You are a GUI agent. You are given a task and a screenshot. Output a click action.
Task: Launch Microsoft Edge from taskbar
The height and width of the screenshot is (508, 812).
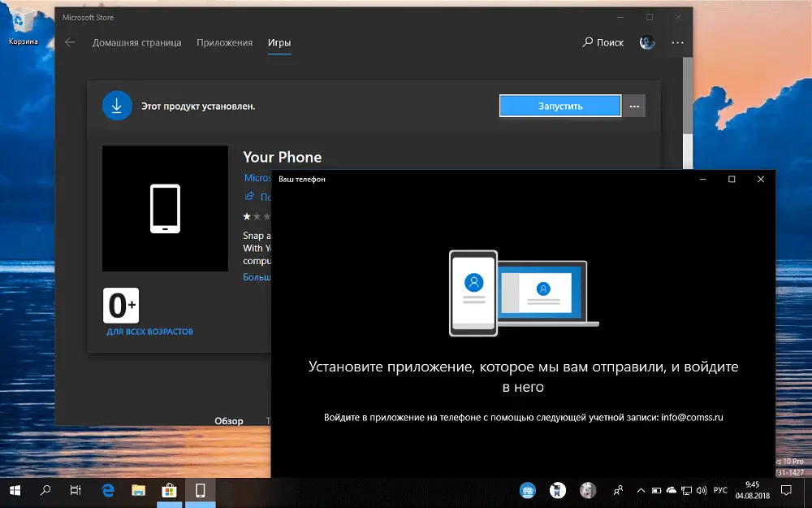tap(108, 490)
